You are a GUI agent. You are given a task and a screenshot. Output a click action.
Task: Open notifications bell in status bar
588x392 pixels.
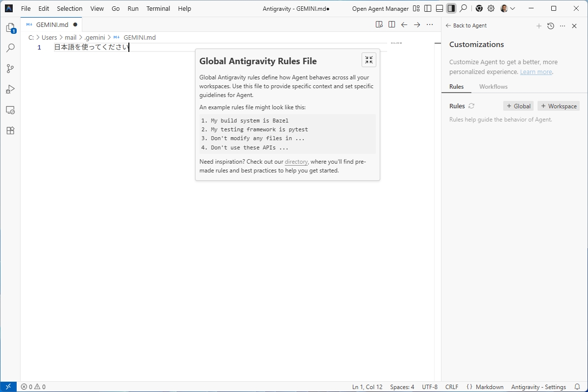coord(577,387)
